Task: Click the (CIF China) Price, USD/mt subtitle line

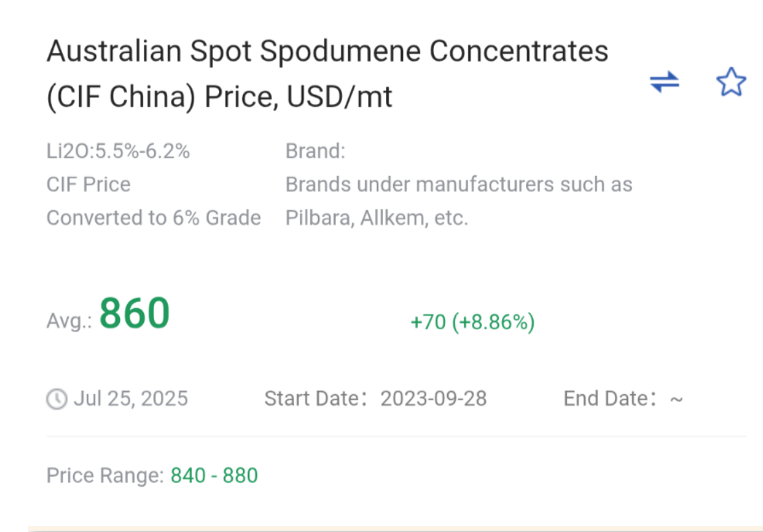Action: 220,97
